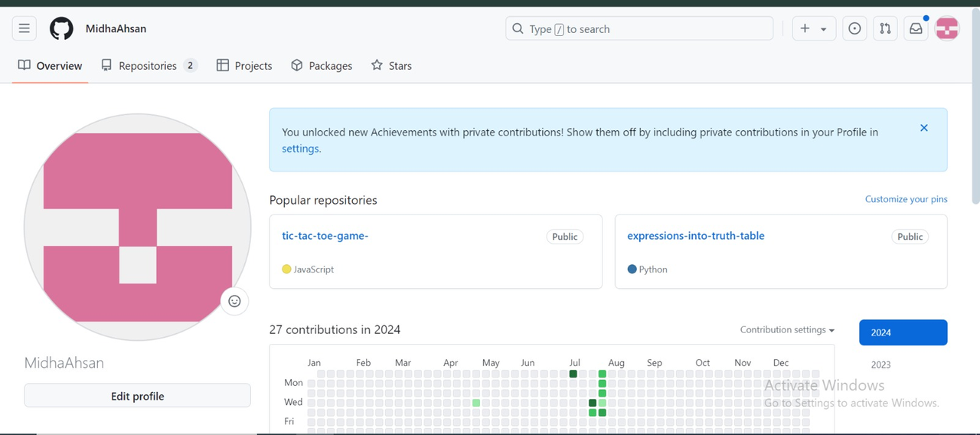Click the blue Python language dot

[632, 270]
